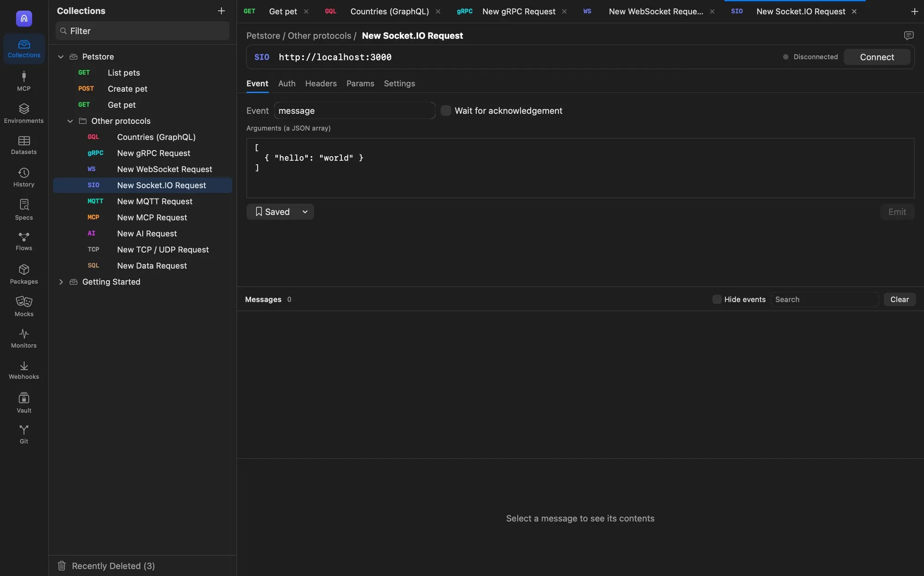Select the List pets request

tap(142, 73)
